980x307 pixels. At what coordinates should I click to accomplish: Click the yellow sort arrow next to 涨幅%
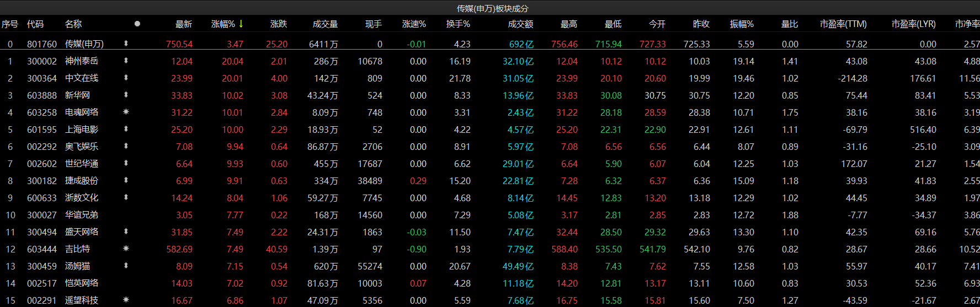241,24
